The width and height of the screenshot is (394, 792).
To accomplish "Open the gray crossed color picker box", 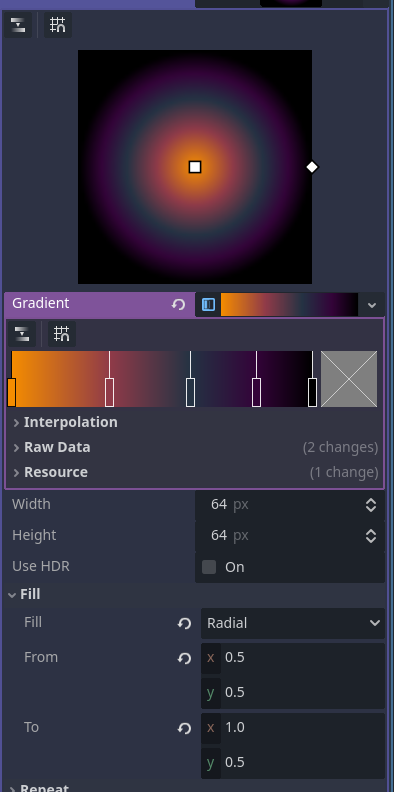I will click(x=349, y=379).
